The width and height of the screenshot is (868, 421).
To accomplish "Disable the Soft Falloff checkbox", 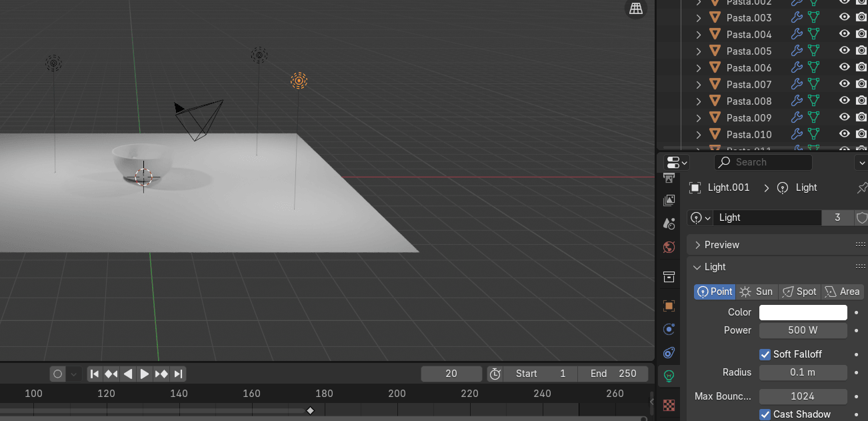I will 765,354.
